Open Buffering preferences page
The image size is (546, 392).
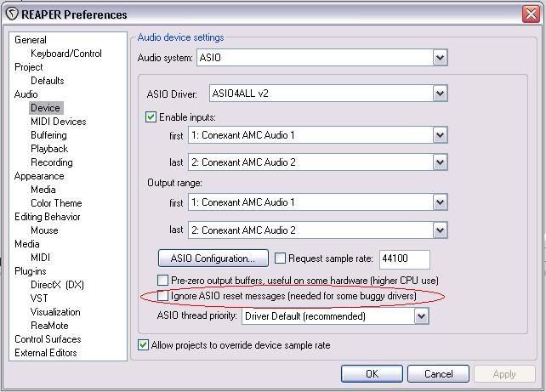tap(48, 135)
